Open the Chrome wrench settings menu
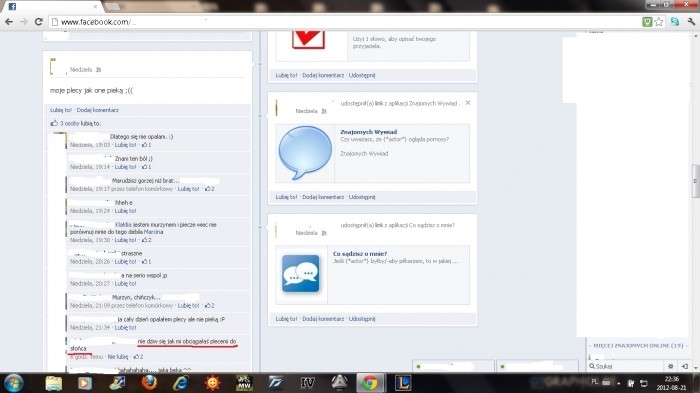 point(692,21)
